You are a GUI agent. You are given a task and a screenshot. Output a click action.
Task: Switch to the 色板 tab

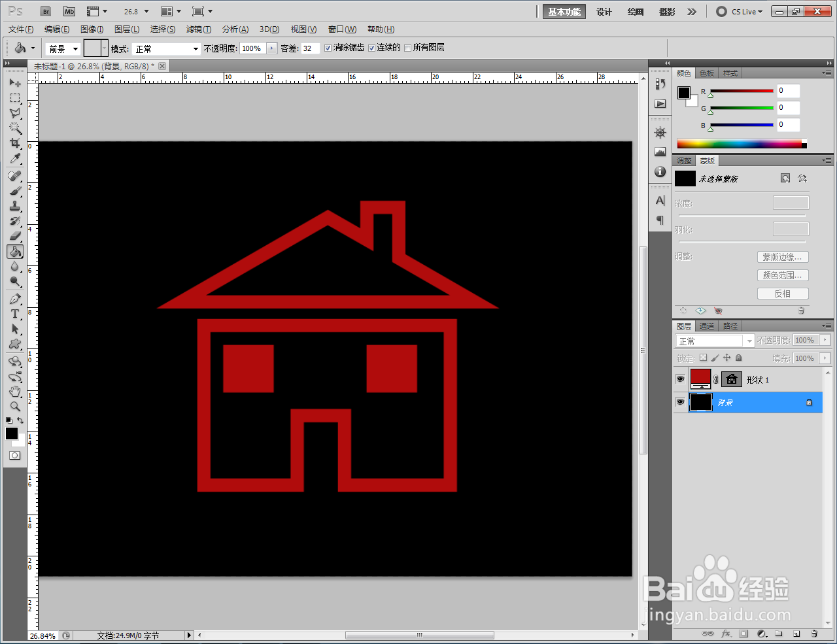click(x=708, y=73)
